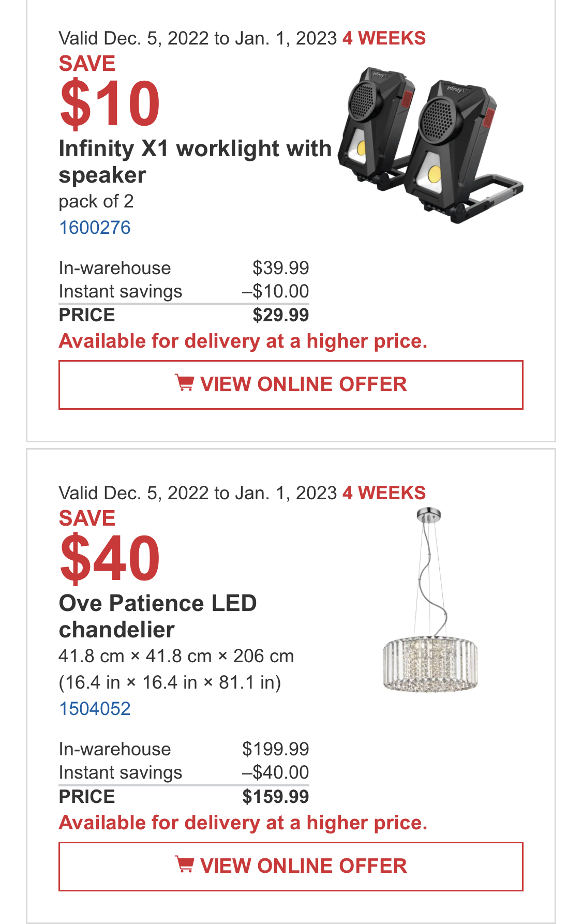Image resolution: width=582 pixels, height=924 pixels.
Task: Click the worklight In-warehouse price $39.99
Action: (280, 268)
